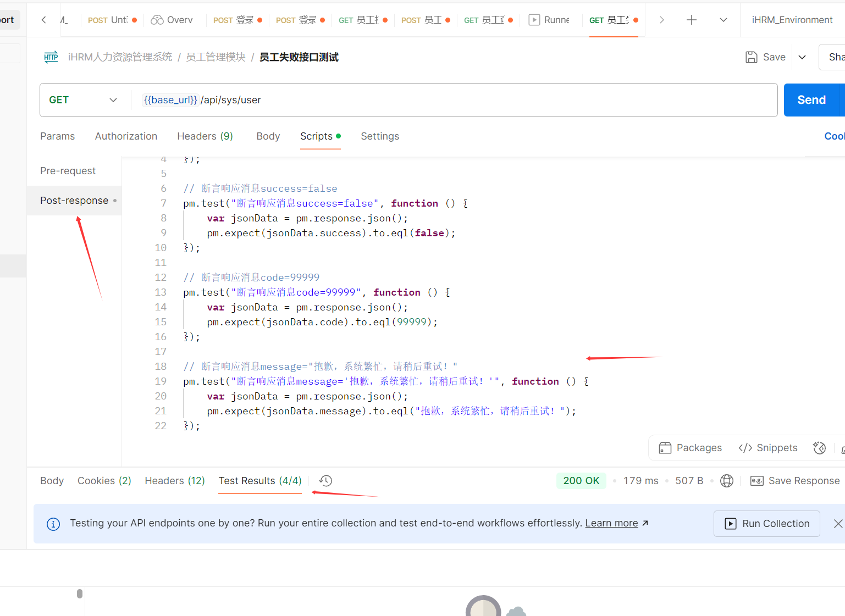Click the 507 B response size
Image resolution: width=845 pixels, height=616 pixels.
(689, 481)
